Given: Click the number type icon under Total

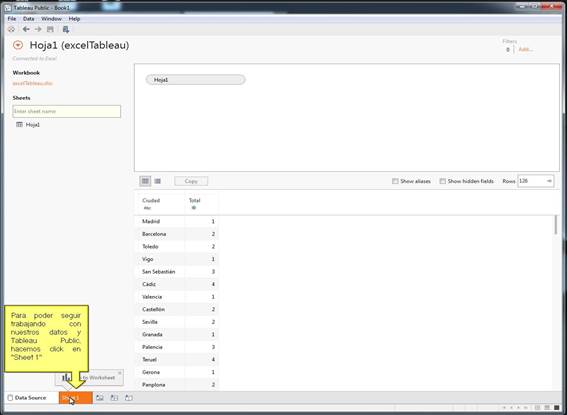Looking at the screenshot, I should [x=194, y=208].
